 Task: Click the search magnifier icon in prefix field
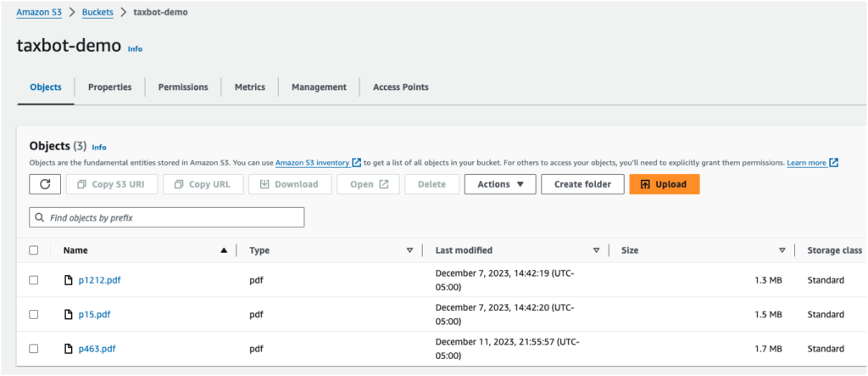coord(39,218)
